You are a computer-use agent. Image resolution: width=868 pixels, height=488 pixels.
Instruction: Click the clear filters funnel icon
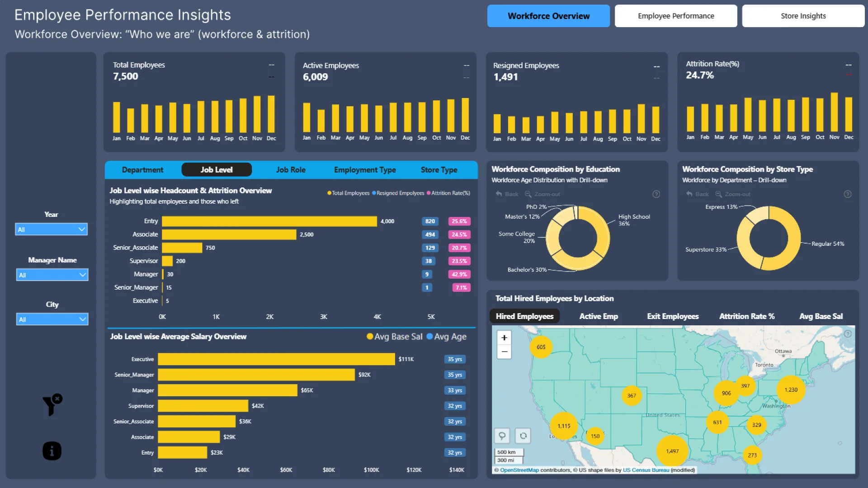(x=52, y=404)
